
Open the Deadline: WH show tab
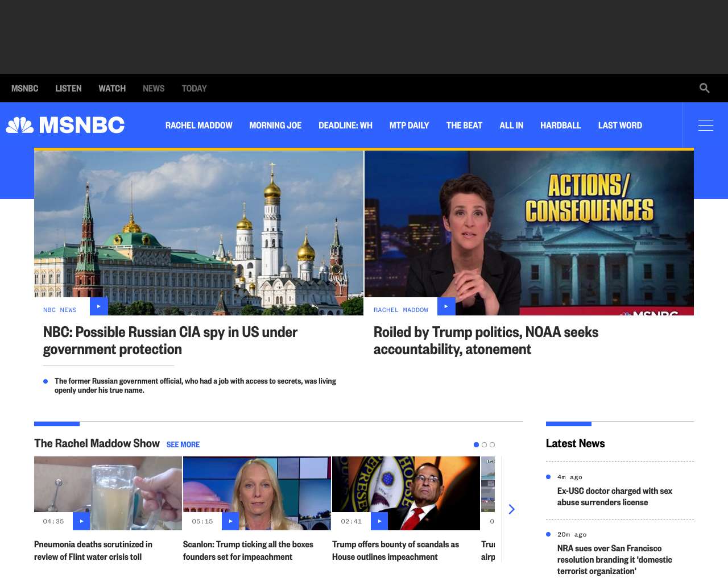pos(345,125)
